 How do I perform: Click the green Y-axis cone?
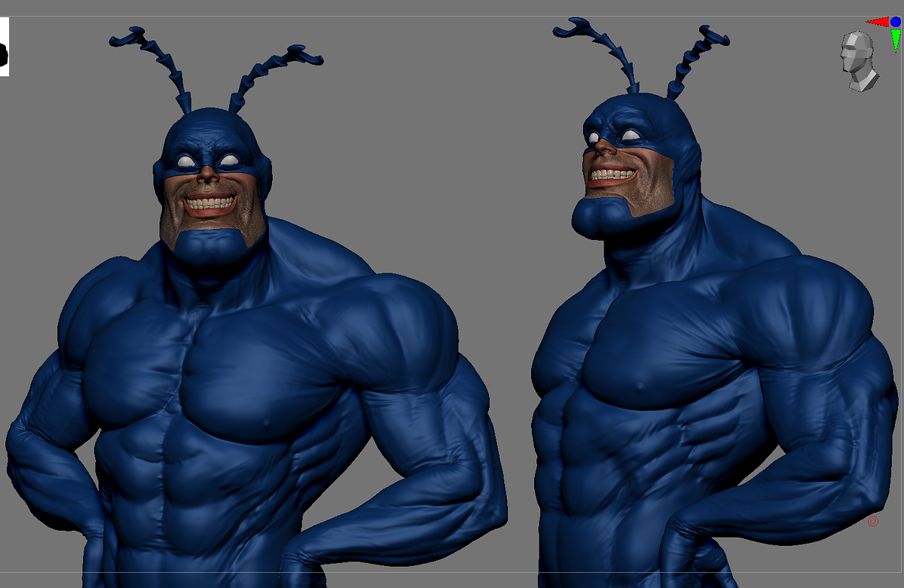(896, 40)
